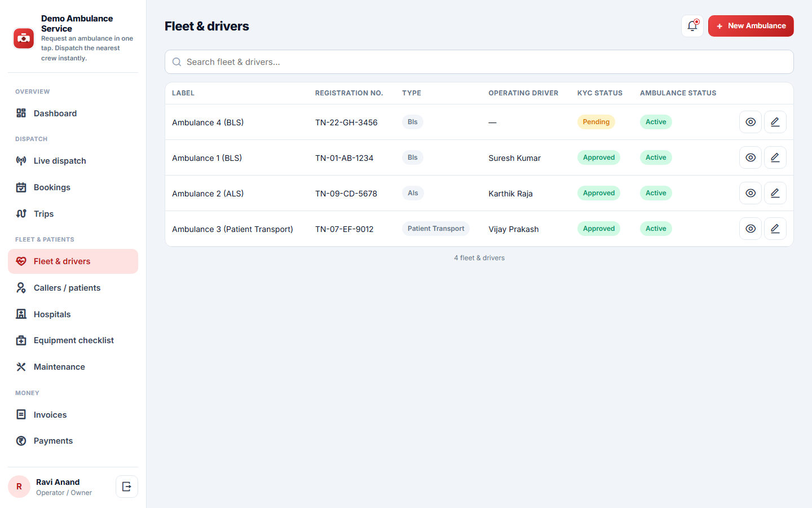View details of Ambulance 4 (BLS)

pos(751,122)
